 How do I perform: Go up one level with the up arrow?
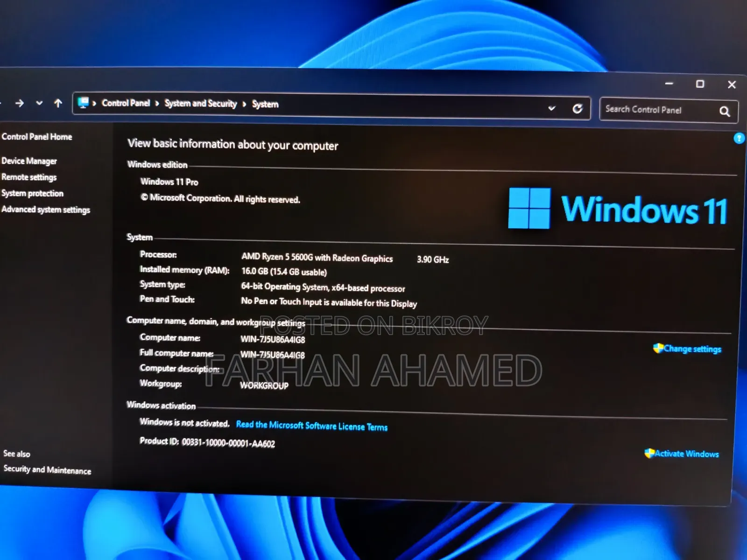tap(58, 103)
